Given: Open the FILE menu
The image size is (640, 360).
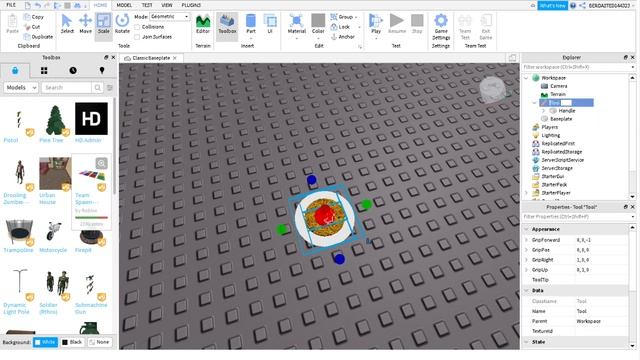Looking at the screenshot, I should (11, 5).
